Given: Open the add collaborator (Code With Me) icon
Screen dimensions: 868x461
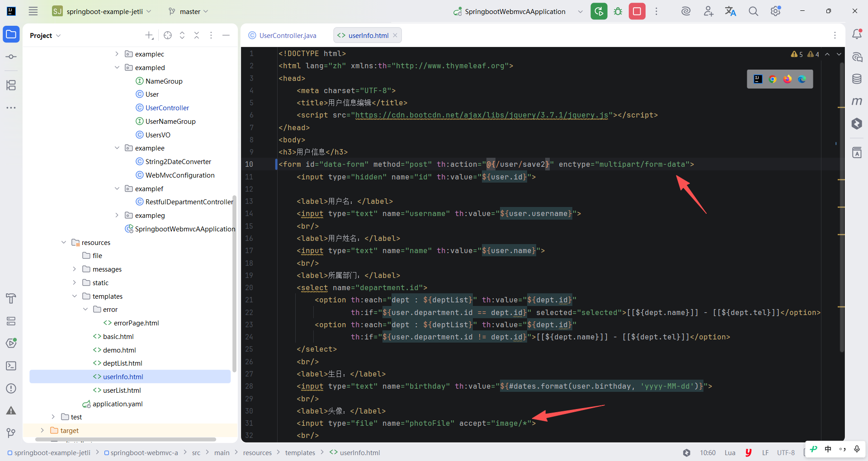Looking at the screenshot, I should pos(708,11).
